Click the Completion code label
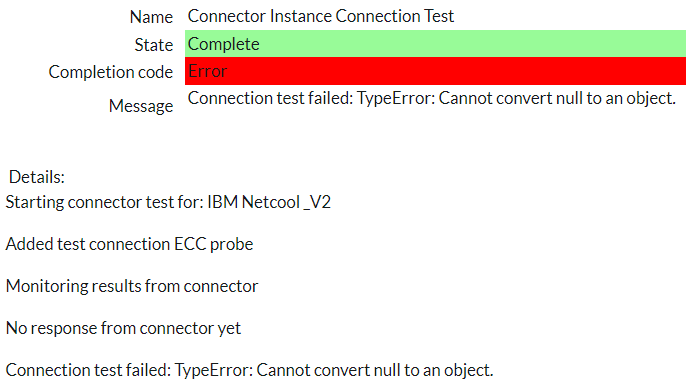This screenshot has height=389, width=686. [x=111, y=72]
